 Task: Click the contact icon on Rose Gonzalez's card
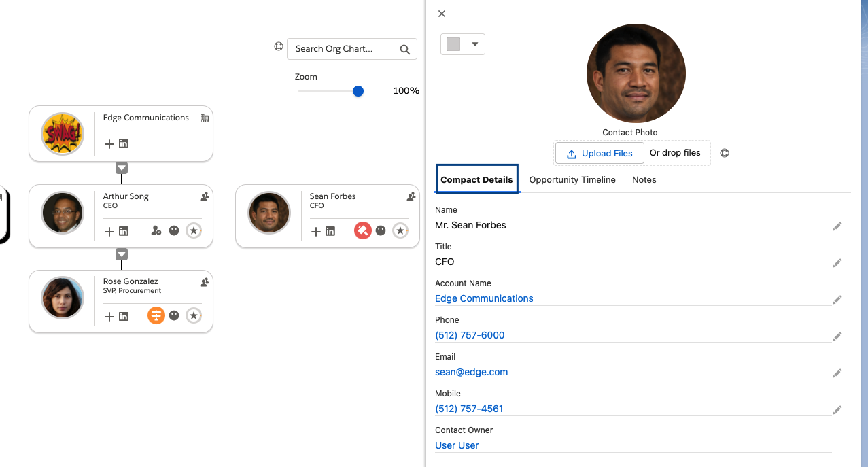pyautogui.click(x=204, y=282)
